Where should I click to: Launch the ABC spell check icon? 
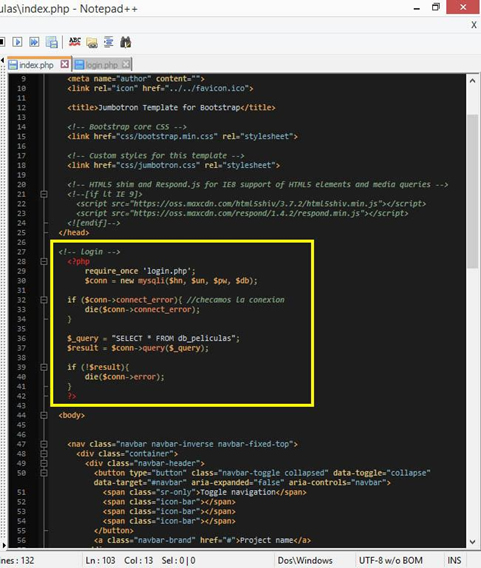75,42
